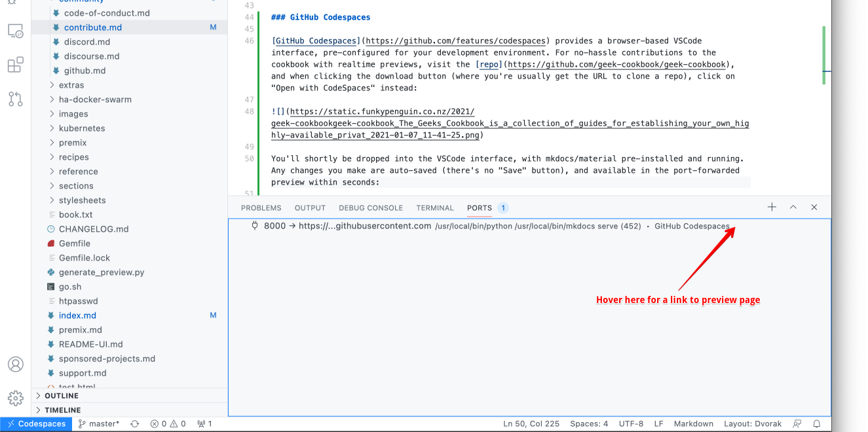Screen dimensions: 868x432
Task: Click the GitHub Codespaces features URL
Action: coord(456,41)
